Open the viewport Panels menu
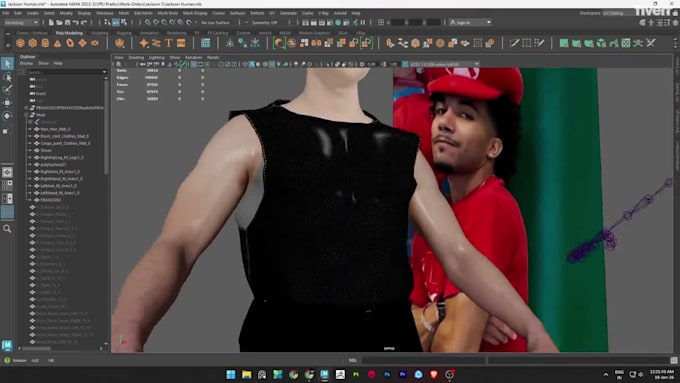The width and height of the screenshot is (680, 383). (x=213, y=57)
